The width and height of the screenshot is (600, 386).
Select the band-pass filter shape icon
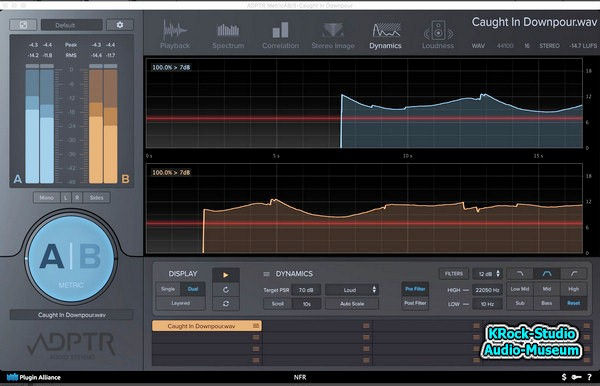pyautogui.click(x=547, y=274)
